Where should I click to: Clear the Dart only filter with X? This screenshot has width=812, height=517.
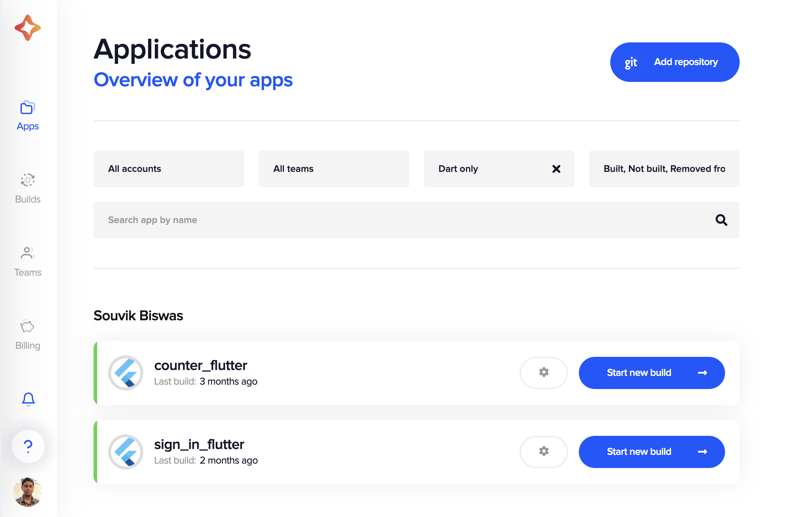coord(556,169)
